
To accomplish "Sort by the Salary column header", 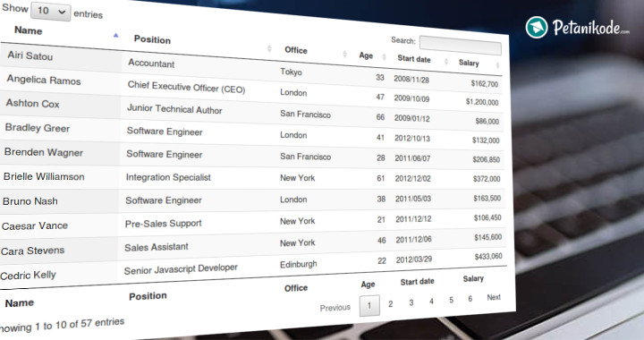I will tap(469, 63).
